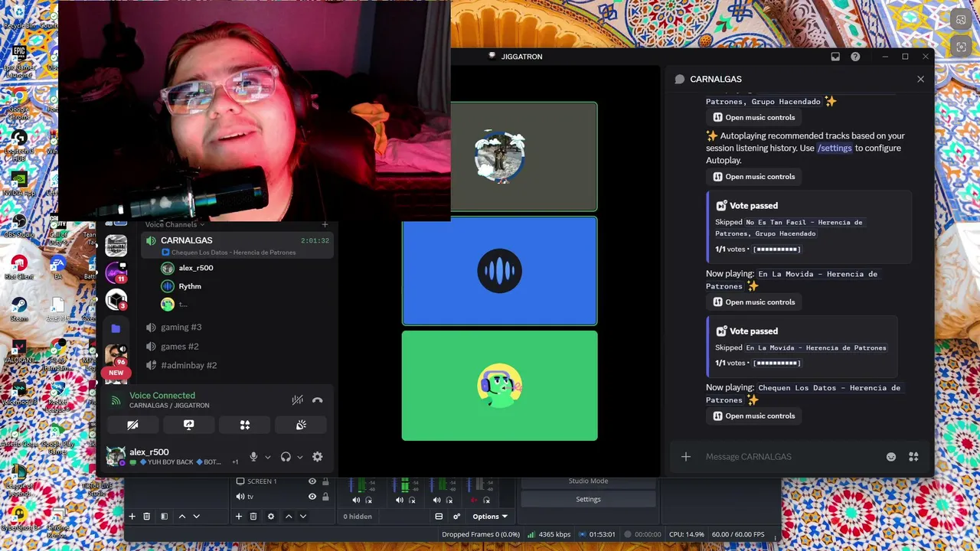Image resolution: width=980 pixels, height=551 pixels.
Task: Add a channel with the plus icon
Action: pos(325,224)
